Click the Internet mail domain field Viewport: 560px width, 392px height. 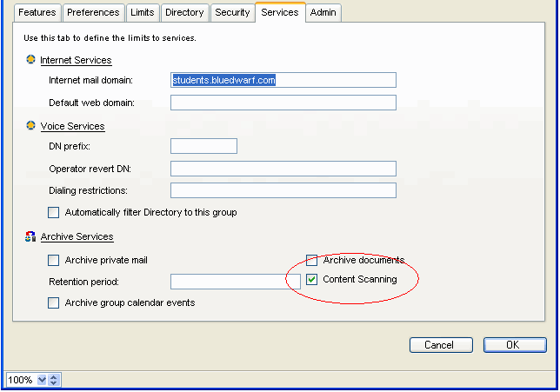pos(283,80)
